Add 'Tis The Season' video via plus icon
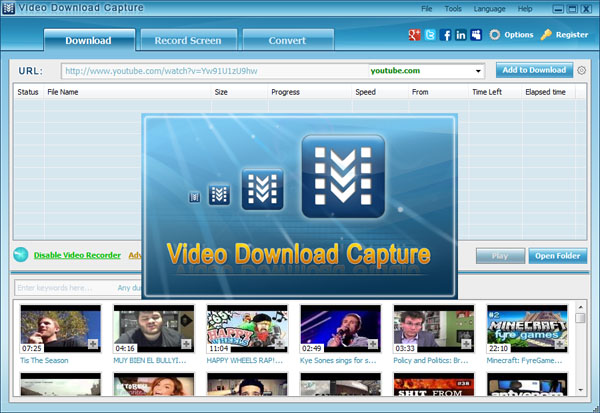Viewport: 600px width, 413px height. [93, 344]
